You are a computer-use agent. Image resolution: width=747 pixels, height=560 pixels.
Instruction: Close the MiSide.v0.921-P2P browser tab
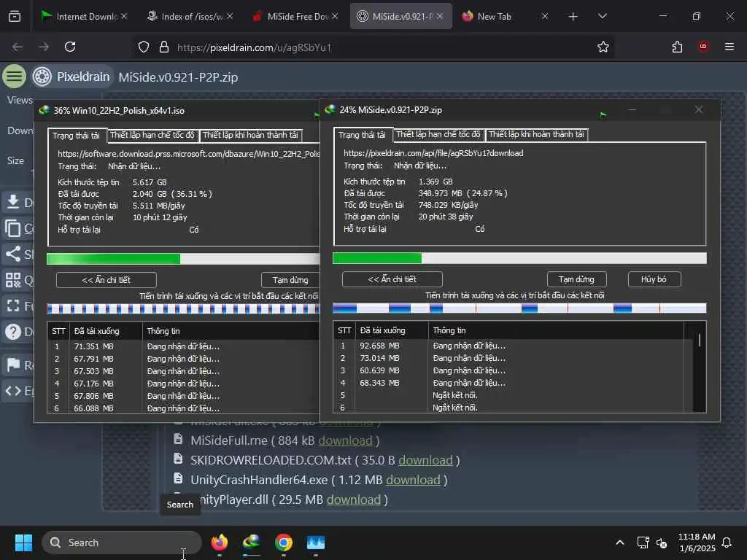click(x=440, y=16)
